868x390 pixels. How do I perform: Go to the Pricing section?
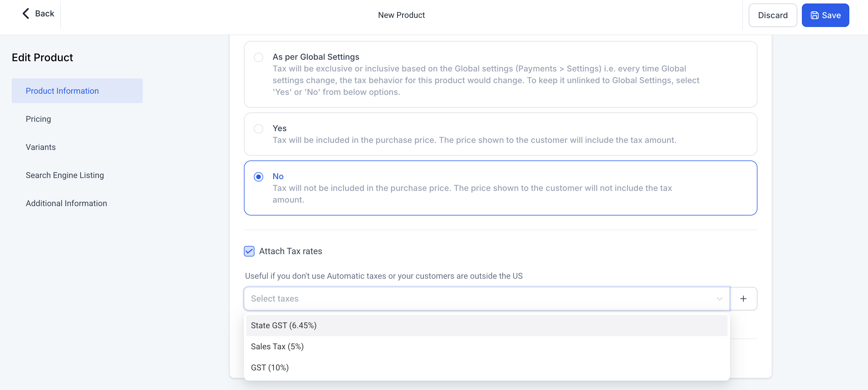coord(38,119)
